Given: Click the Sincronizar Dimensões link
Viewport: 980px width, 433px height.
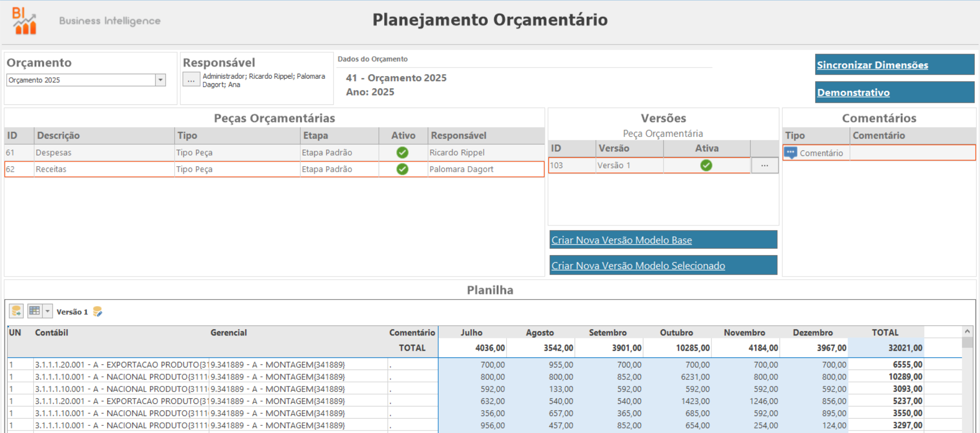Looking at the screenshot, I should coord(872,65).
